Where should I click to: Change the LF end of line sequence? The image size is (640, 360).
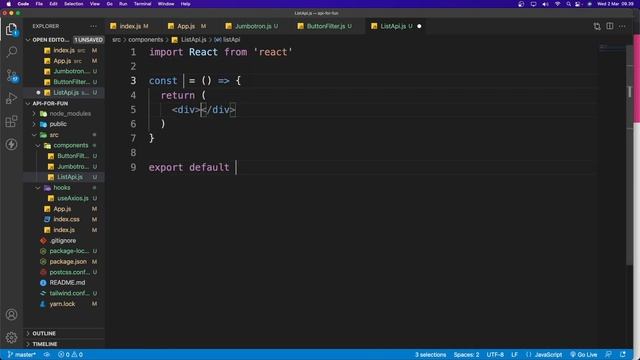514,355
